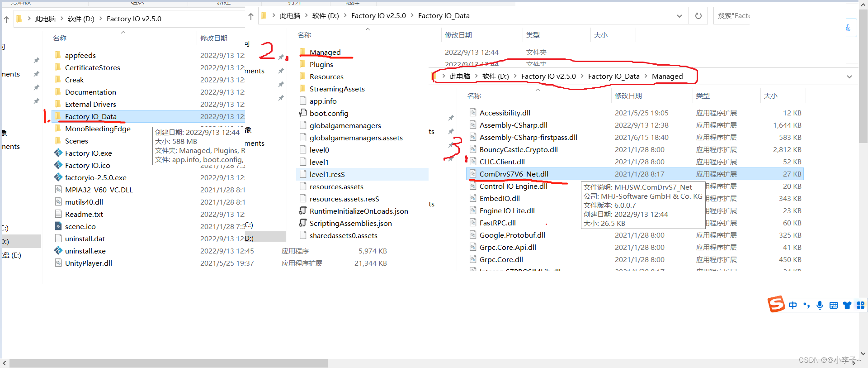Open the Documentation folder

tap(90, 92)
